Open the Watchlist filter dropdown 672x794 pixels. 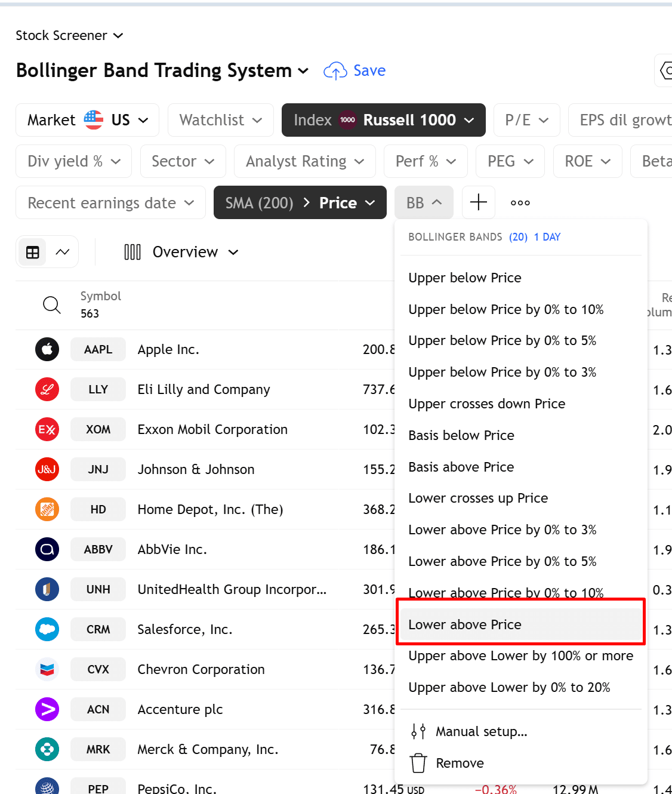[x=221, y=120]
